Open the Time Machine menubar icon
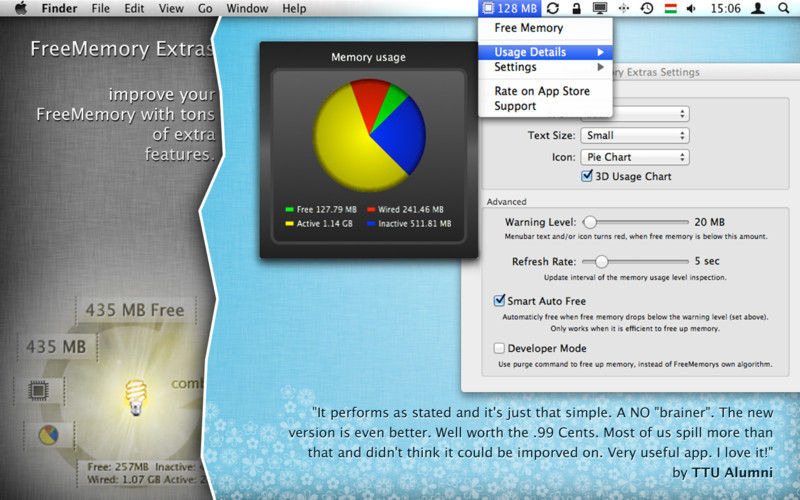 click(x=647, y=8)
